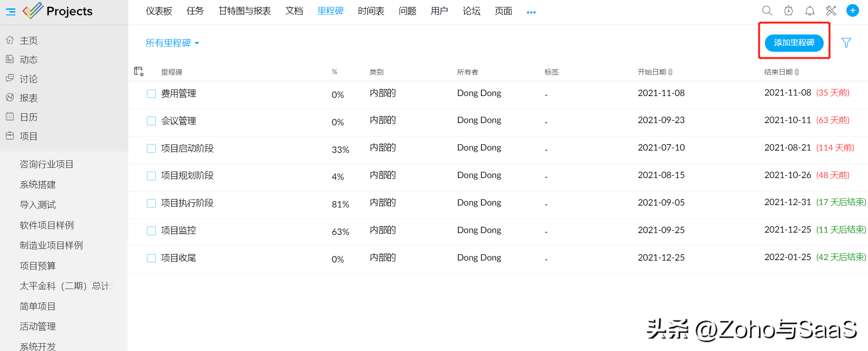This screenshot has width=868, height=351.
Task: Open the timer stopwatch icon
Action: coord(788,10)
